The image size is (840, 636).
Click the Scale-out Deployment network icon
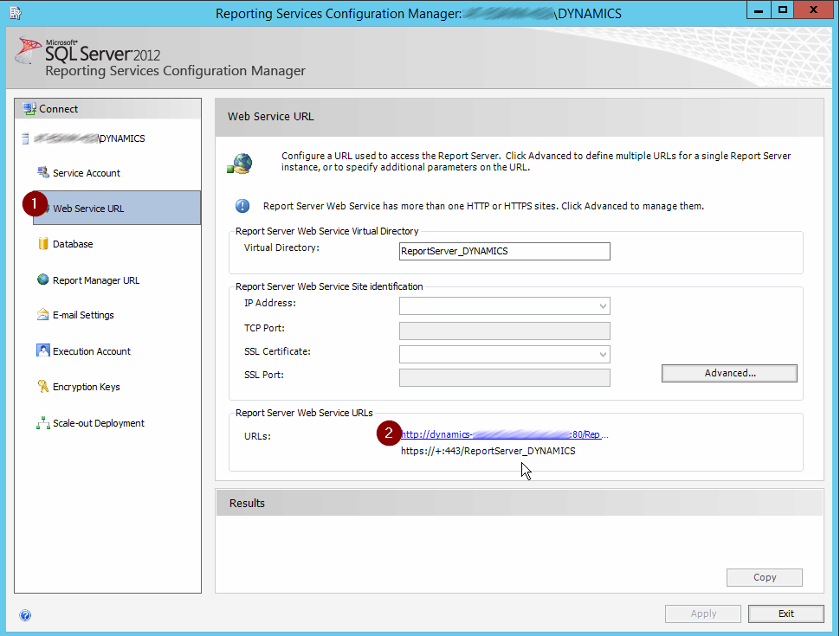coord(42,423)
